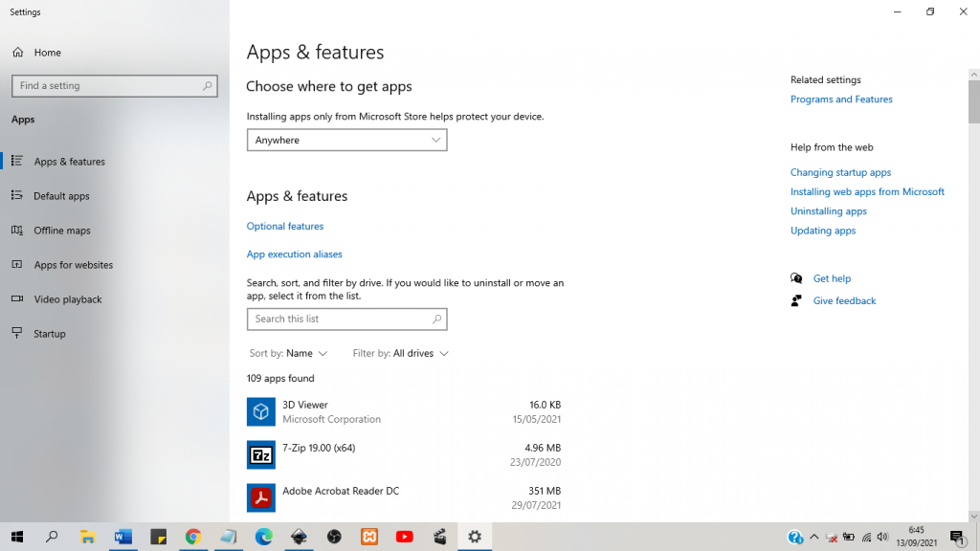Open the Changing startup apps help link
980x551 pixels.
(840, 172)
